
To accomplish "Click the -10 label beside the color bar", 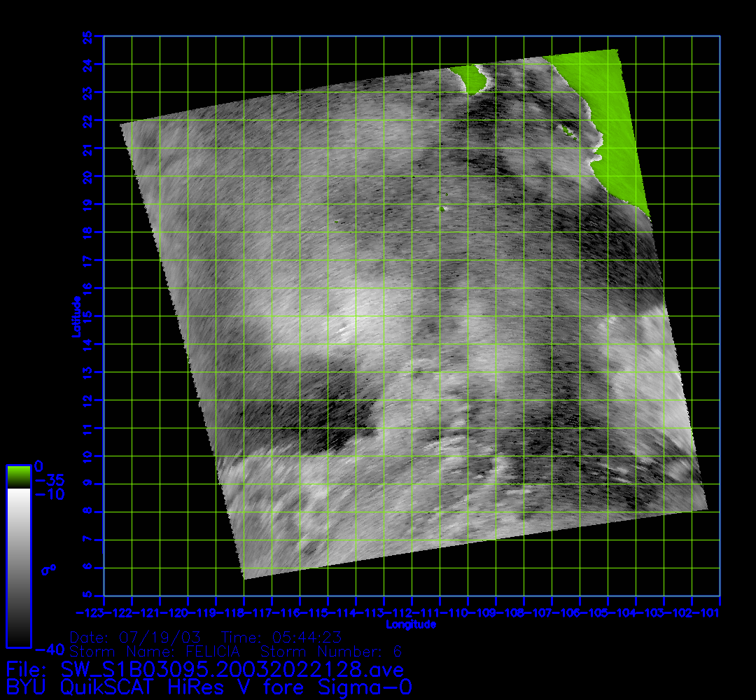I will 49,494.
